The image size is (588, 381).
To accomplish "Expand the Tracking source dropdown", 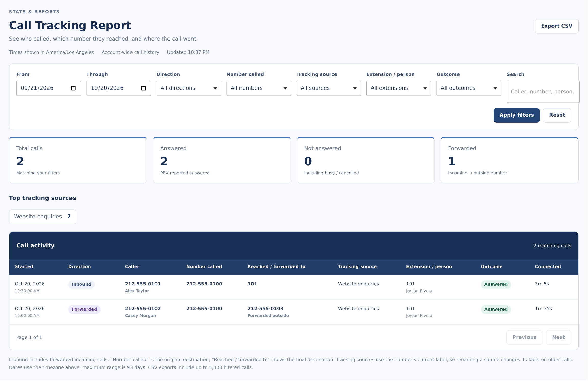I will click(x=329, y=88).
